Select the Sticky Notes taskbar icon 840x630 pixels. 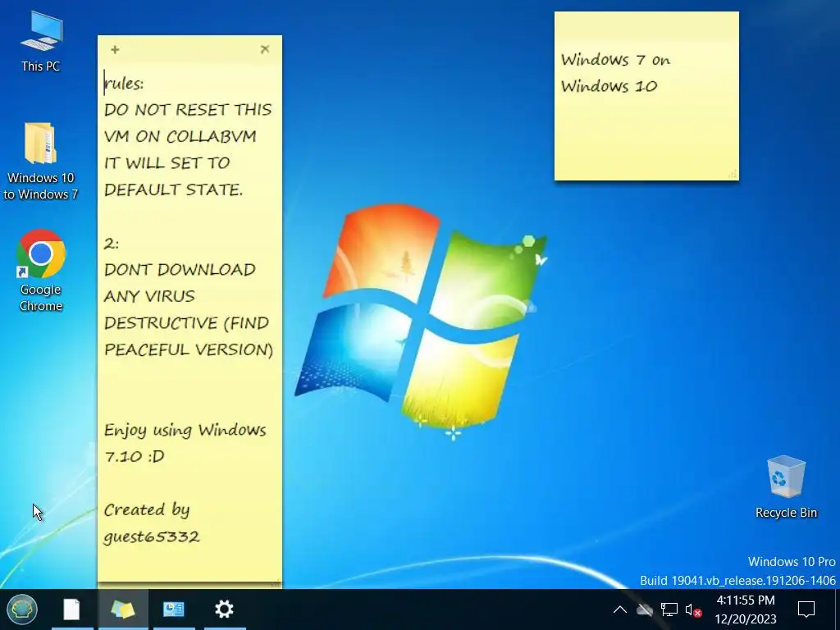[x=123, y=609]
